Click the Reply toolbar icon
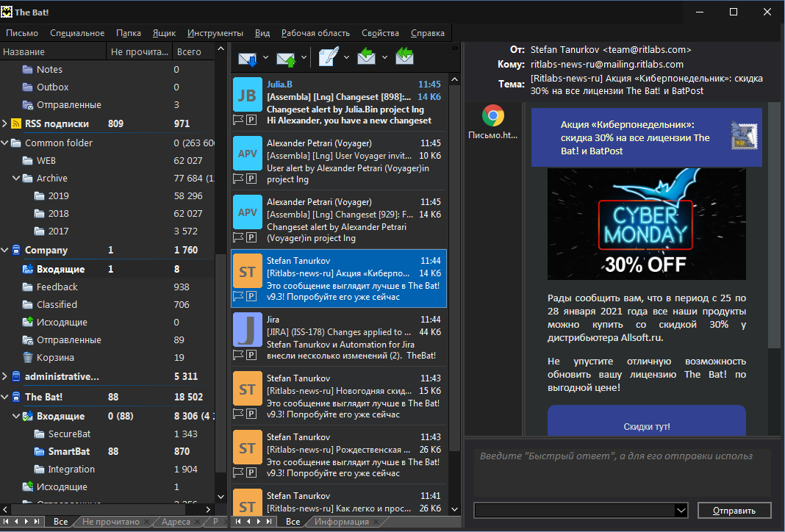 coord(367,57)
